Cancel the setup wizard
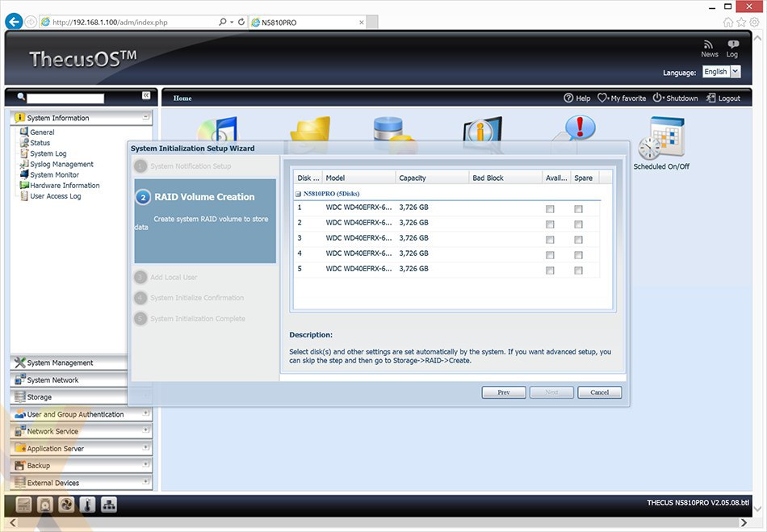The image size is (767, 532). pyautogui.click(x=599, y=392)
